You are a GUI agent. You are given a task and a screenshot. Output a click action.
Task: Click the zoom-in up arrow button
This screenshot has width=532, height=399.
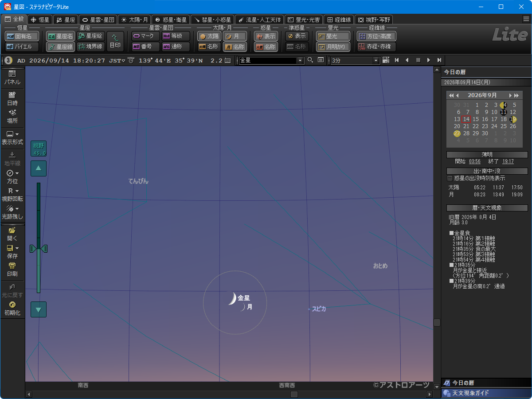[39, 168]
